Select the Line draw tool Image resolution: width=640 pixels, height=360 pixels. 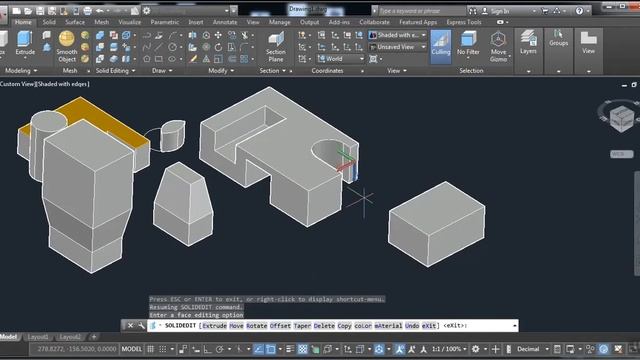pyautogui.click(x=159, y=47)
